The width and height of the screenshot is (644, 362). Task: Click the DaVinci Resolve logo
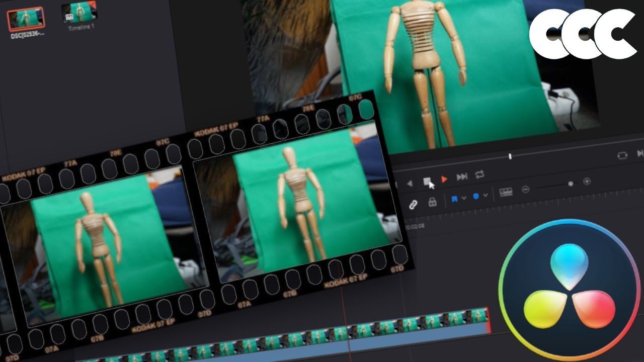click(570, 289)
